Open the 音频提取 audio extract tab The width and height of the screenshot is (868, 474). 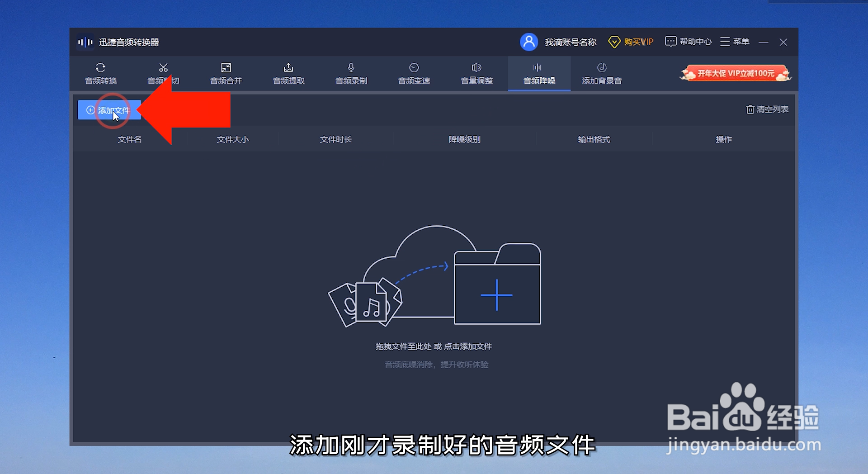[288, 74]
